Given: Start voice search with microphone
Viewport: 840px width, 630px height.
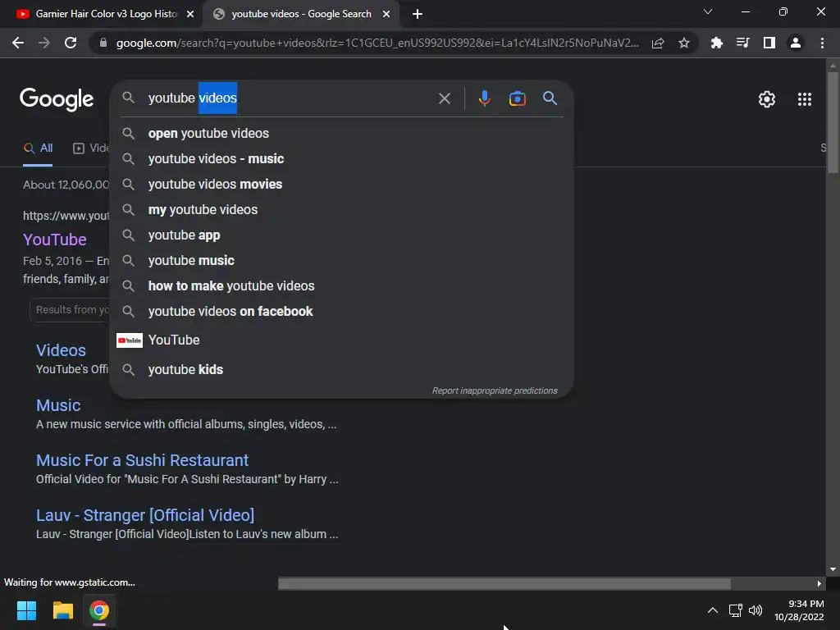Looking at the screenshot, I should pyautogui.click(x=485, y=98).
